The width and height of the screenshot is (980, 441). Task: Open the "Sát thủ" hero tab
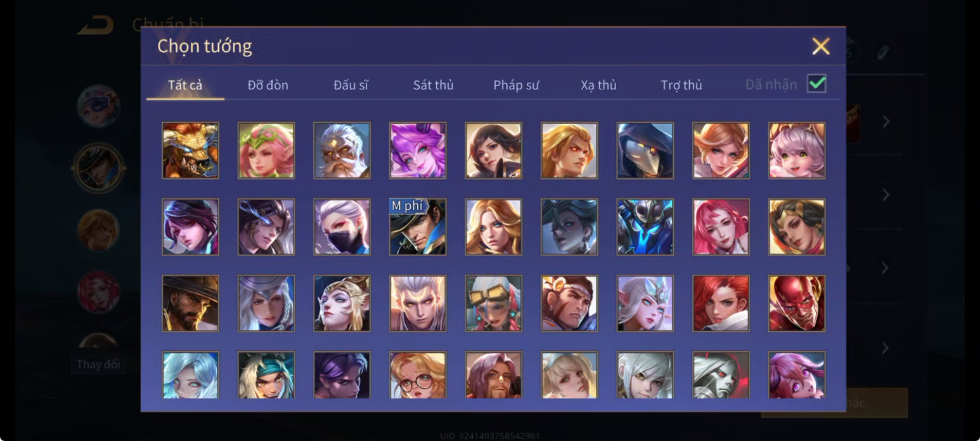[434, 85]
